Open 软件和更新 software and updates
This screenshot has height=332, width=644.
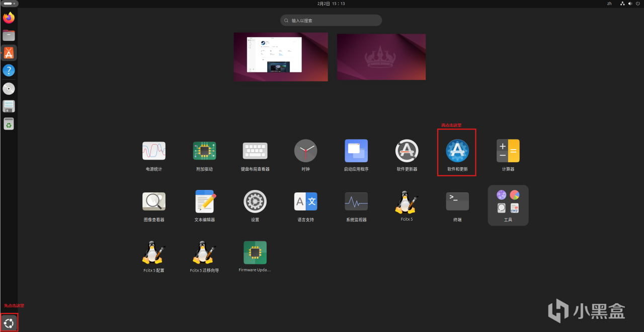coord(457,156)
